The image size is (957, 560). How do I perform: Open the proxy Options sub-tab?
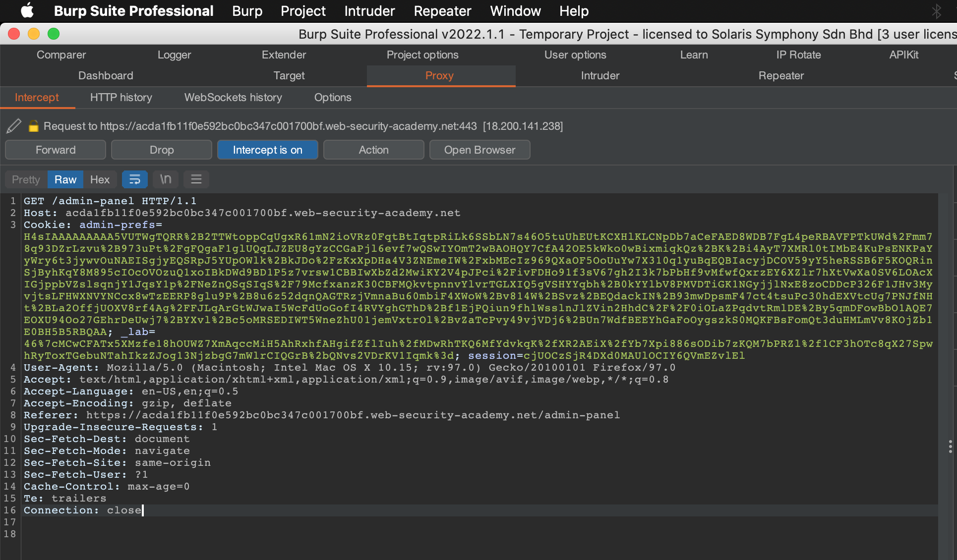click(x=333, y=98)
